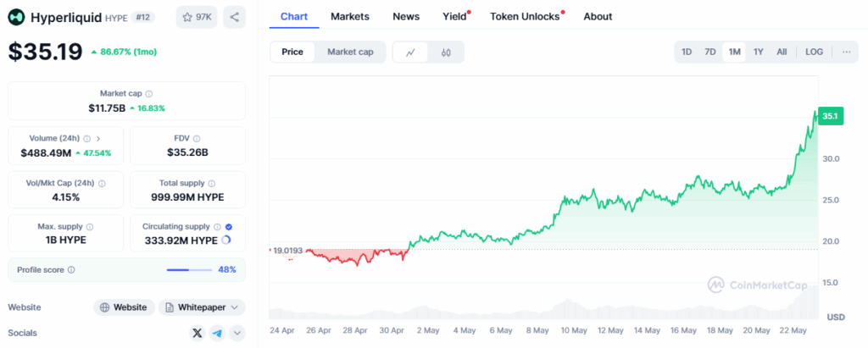Click the $488.49M volume value
The image size is (868, 348).
point(46,152)
